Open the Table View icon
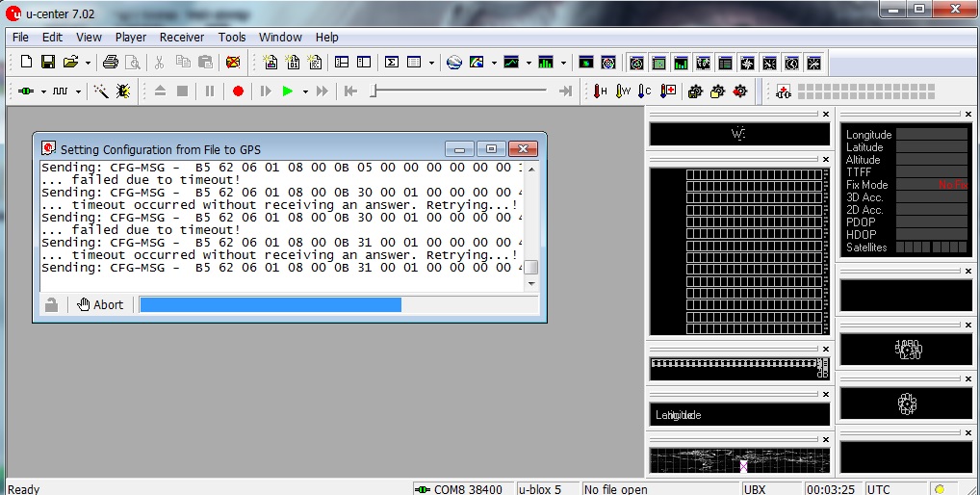 [x=414, y=62]
